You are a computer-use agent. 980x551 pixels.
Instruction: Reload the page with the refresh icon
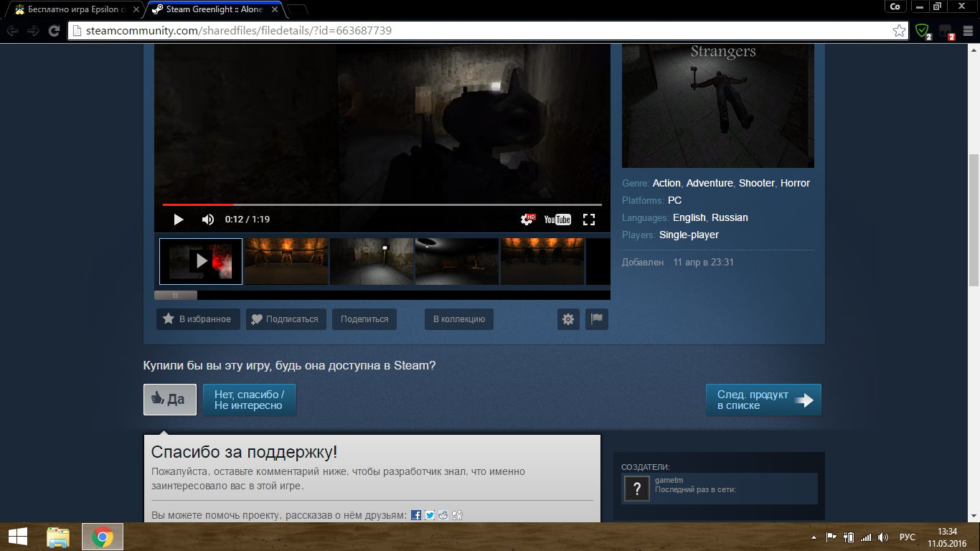[x=54, y=31]
